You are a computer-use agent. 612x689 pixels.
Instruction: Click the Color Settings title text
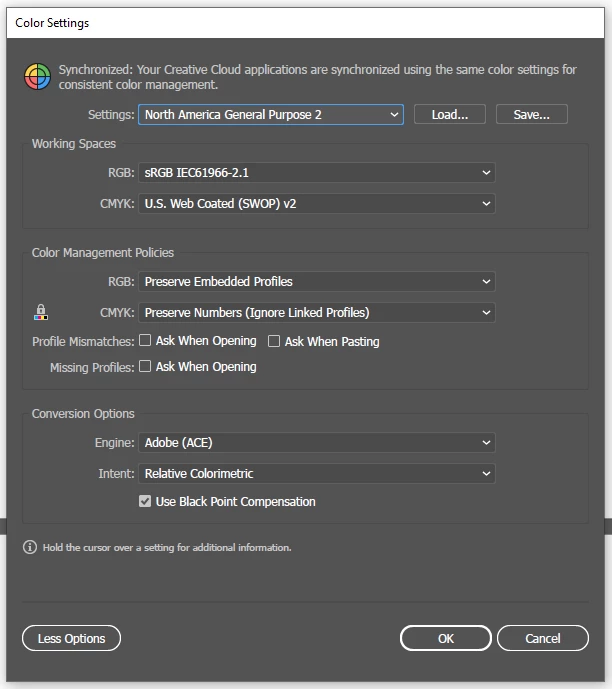(x=52, y=23)
